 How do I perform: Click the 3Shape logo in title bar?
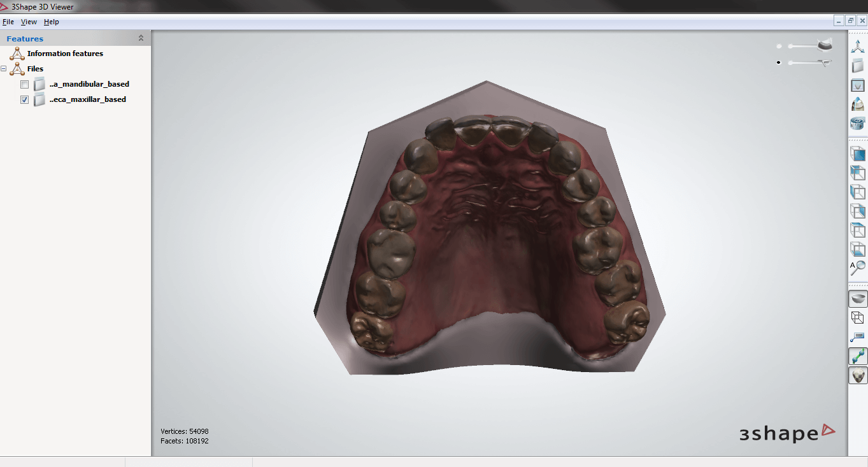pos(5,6)
